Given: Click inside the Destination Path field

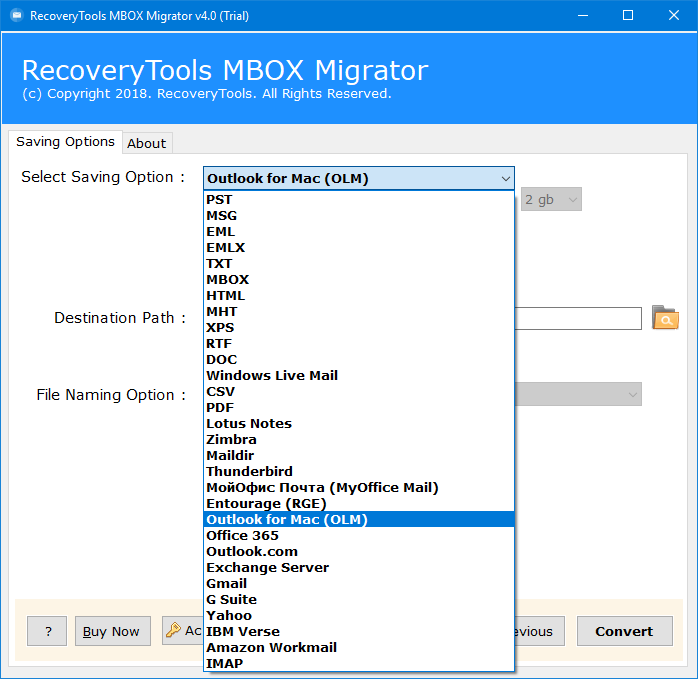Looking at the screenshot, I should [578, 318].
